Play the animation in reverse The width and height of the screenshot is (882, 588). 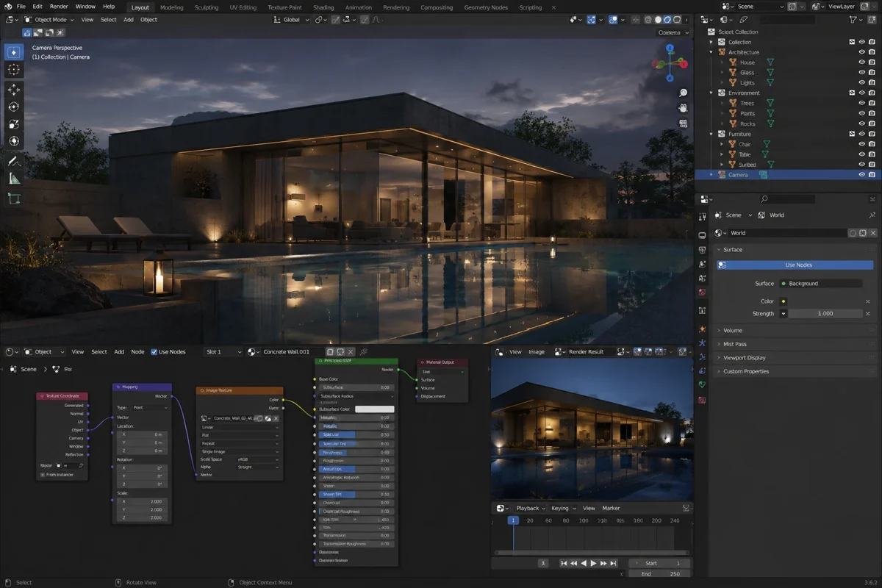click(584, 563)
